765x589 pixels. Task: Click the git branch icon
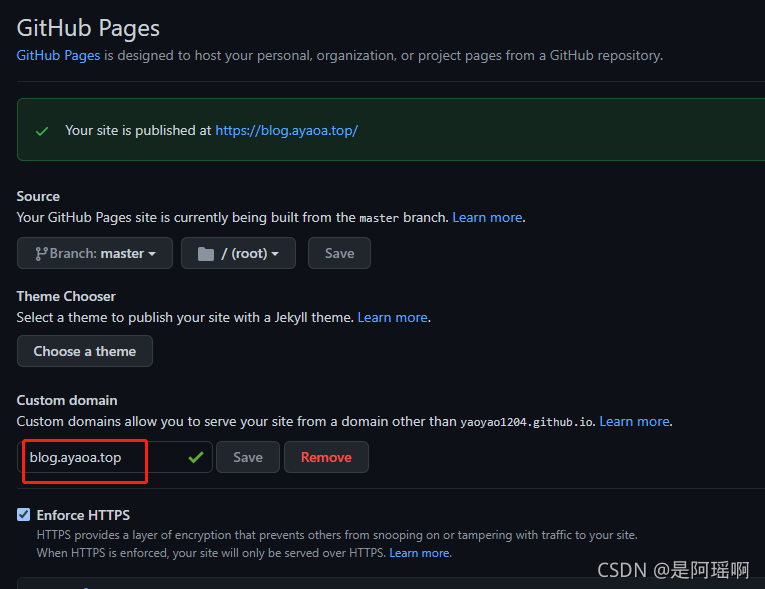tap(41, 254)
